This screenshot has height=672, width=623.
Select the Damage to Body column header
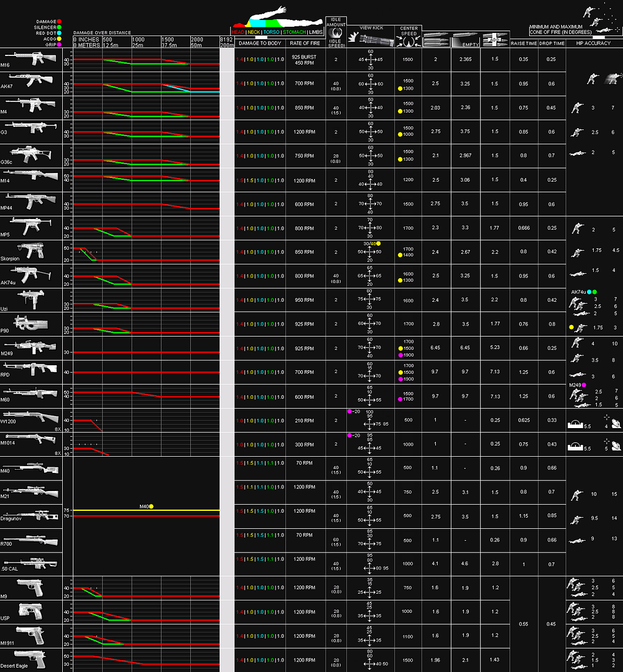(260, 43)
